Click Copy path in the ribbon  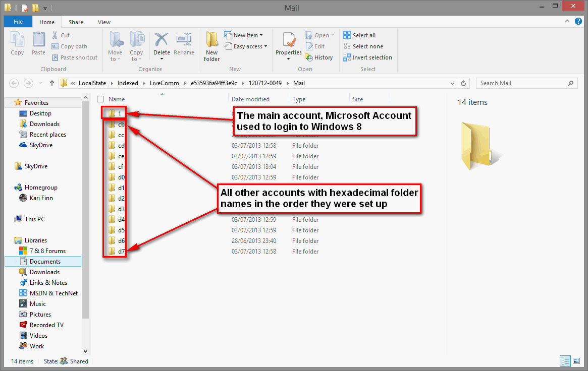pyautogui.click(x=69, y=46)
